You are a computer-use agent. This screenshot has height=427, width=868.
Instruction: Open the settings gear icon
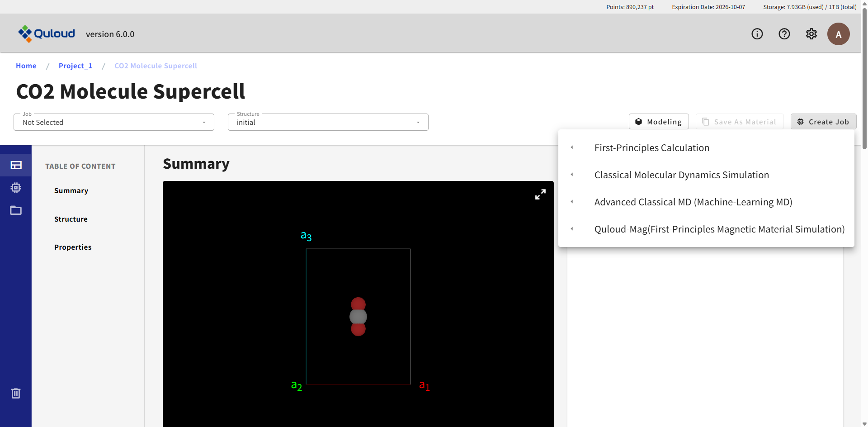click(811, 34)
